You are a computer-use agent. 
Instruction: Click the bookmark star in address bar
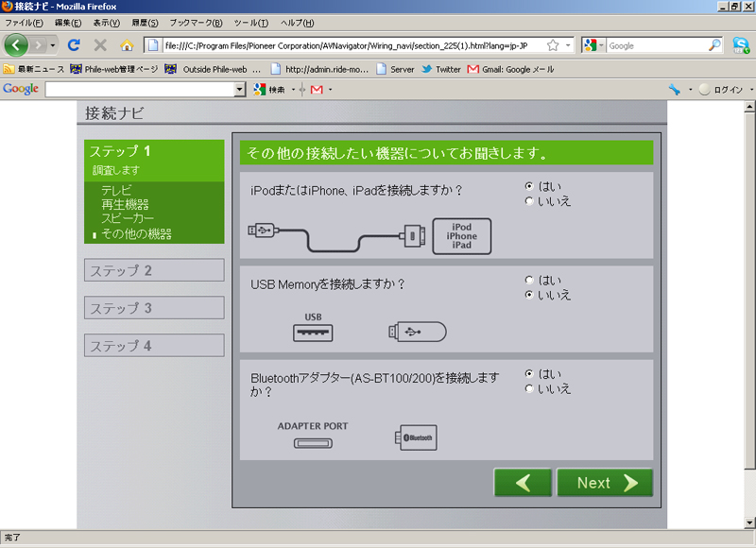pos(552,45)
